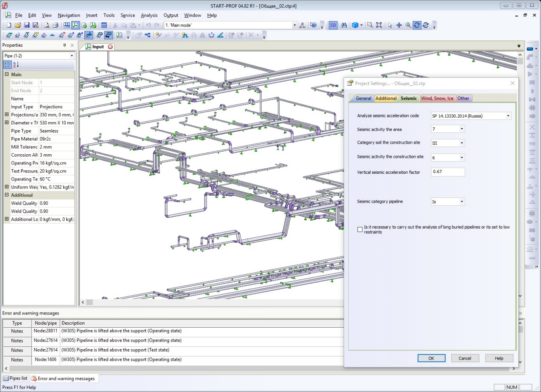Switch properties to alphabetical sort view

(x=16, y=65)
